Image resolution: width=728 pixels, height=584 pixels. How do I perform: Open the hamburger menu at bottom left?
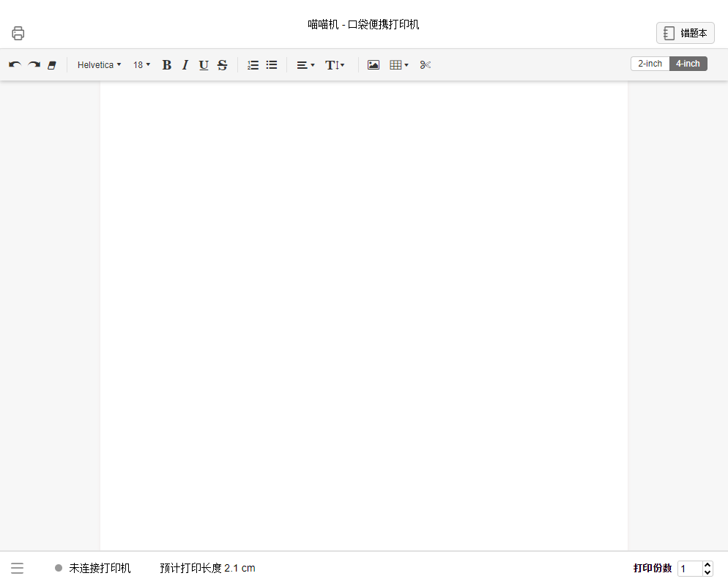(17, 568)
